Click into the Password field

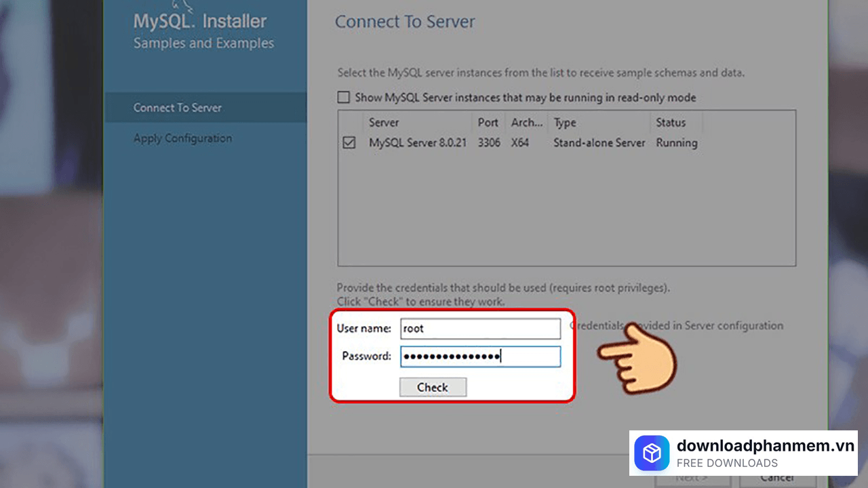click(480, 357)
